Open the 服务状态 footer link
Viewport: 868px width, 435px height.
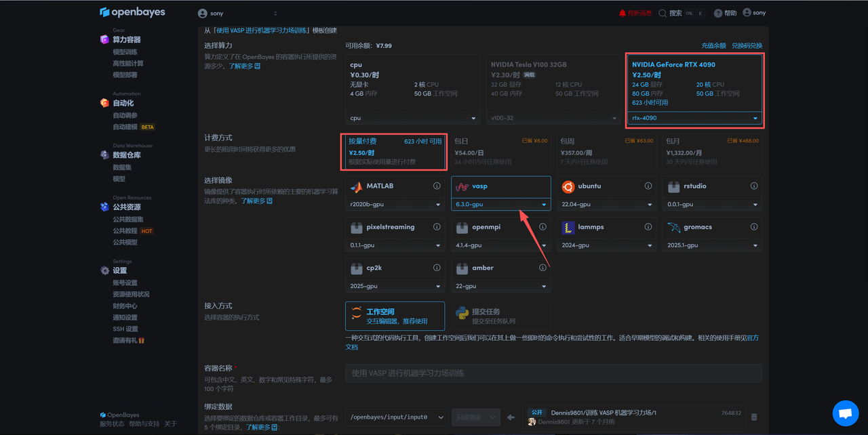tap(111, 424)
